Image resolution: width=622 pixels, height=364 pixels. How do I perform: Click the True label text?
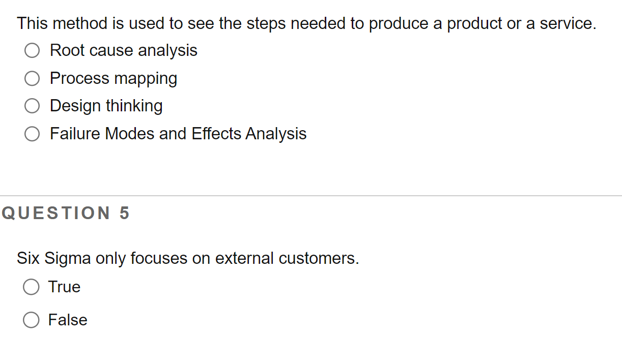coord(64,287)
